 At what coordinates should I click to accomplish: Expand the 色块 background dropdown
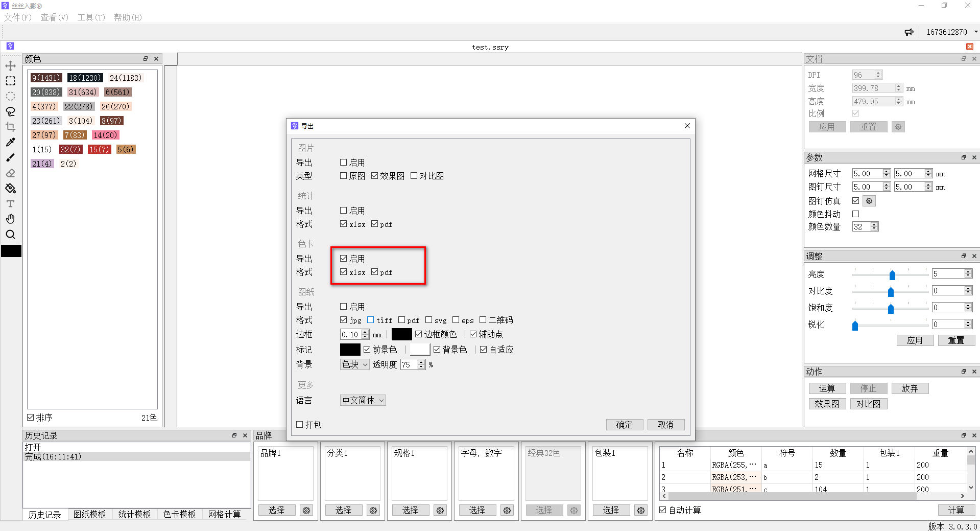point(354,364)
